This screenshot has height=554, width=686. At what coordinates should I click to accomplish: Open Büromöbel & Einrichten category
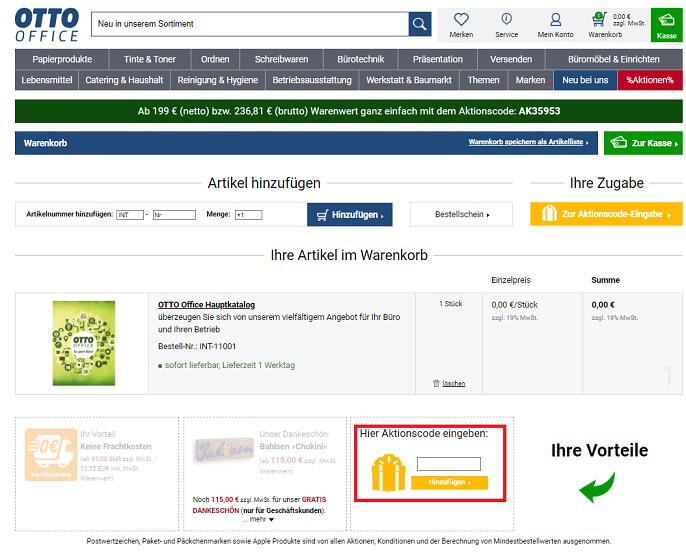coord(614,59)
